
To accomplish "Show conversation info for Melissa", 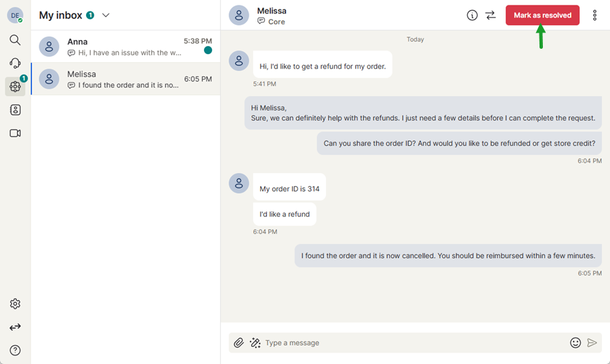I will pos(472,15).
